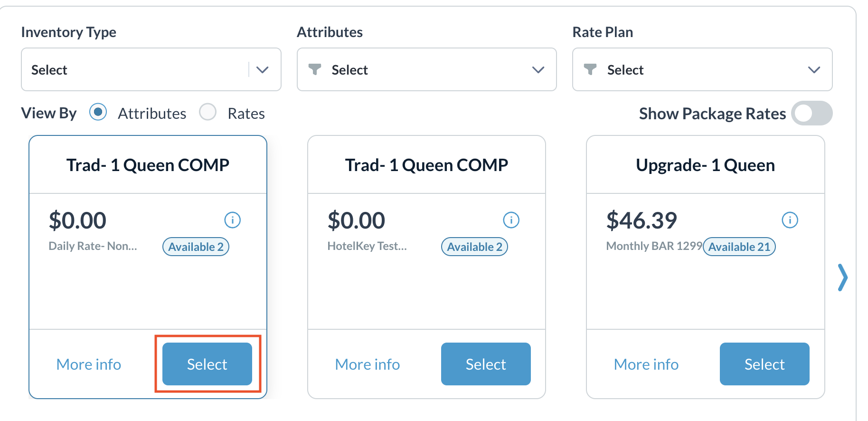
Task: Select the Rates radio button in View By
Action: point(208,112)
